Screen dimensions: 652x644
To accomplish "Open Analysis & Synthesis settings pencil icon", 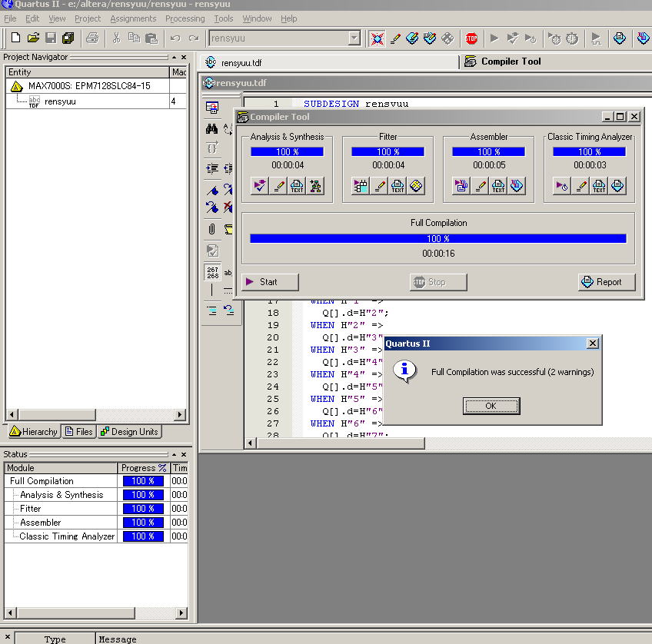I will (279, 186).
